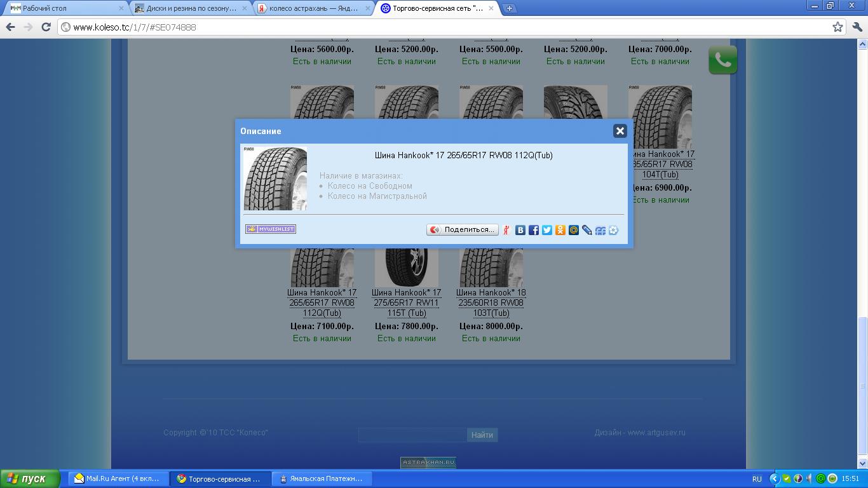The image size is (868, 488).
Task: Share on Mail.ru @ icon
Action: [574, 230]
